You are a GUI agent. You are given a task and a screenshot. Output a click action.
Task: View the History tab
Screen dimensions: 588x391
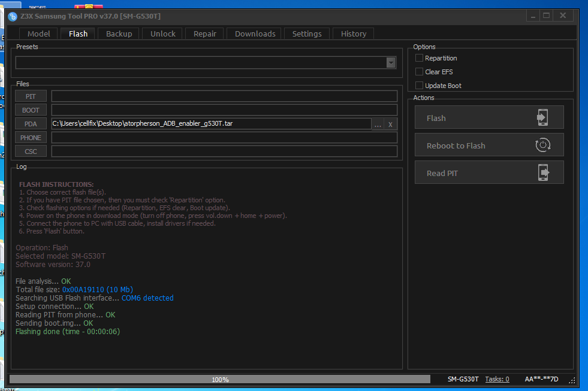click(x=353, y=34)
